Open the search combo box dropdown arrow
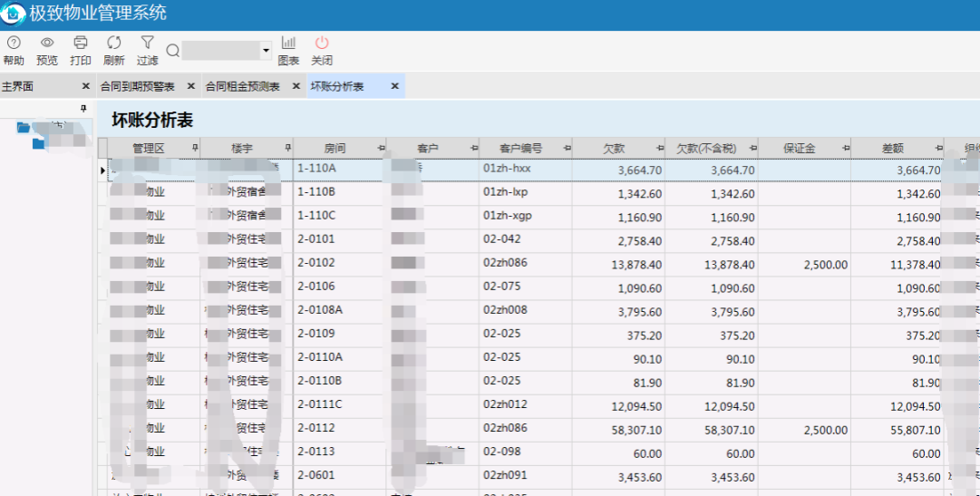 point(266,51)
